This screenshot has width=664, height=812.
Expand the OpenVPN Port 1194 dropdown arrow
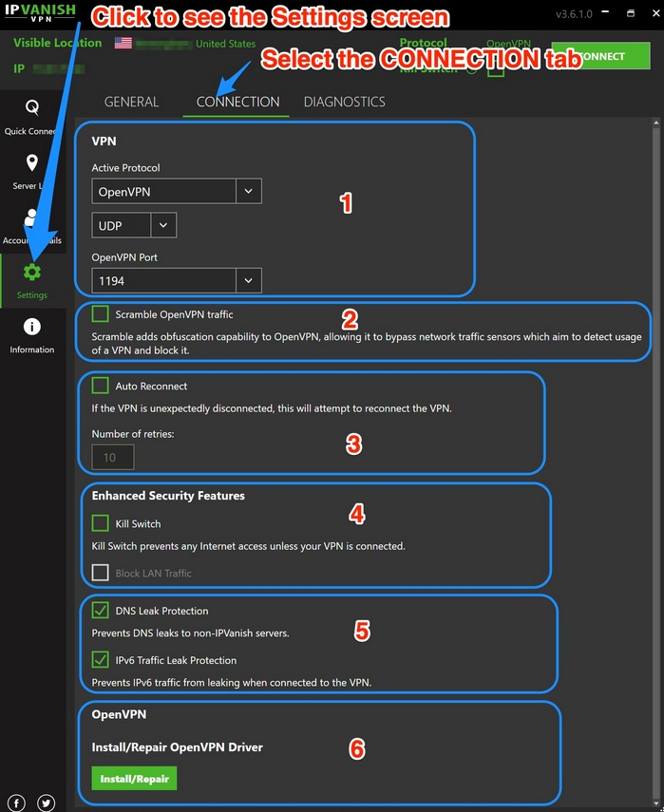[249, 281]
